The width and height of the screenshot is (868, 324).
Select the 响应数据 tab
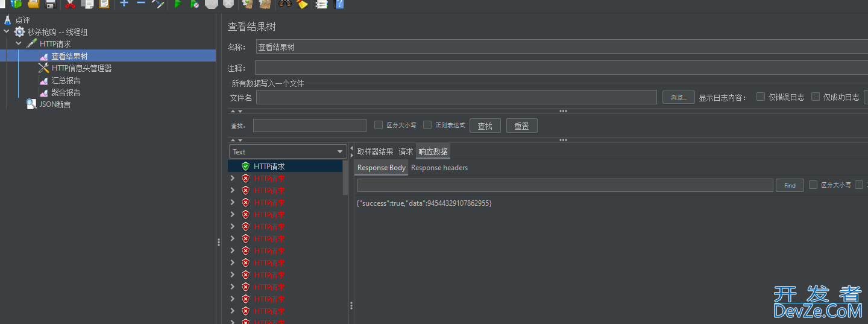(x=433, y=151)
